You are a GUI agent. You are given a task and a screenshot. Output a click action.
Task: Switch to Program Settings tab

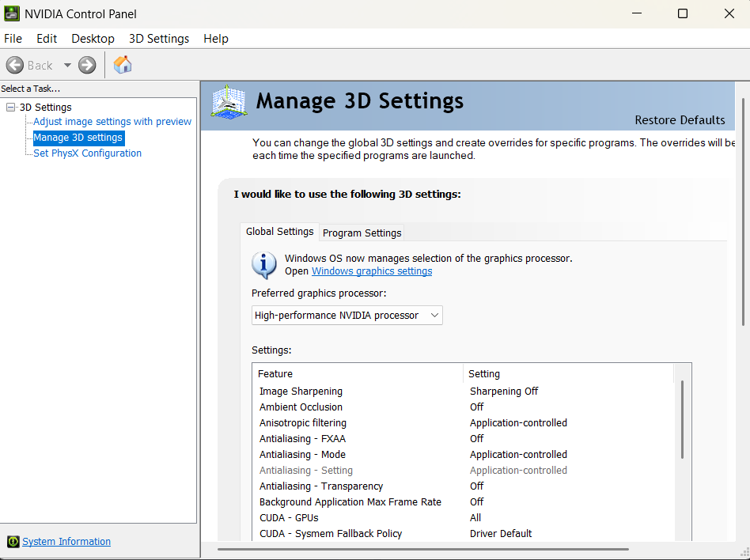click(362, 233)
